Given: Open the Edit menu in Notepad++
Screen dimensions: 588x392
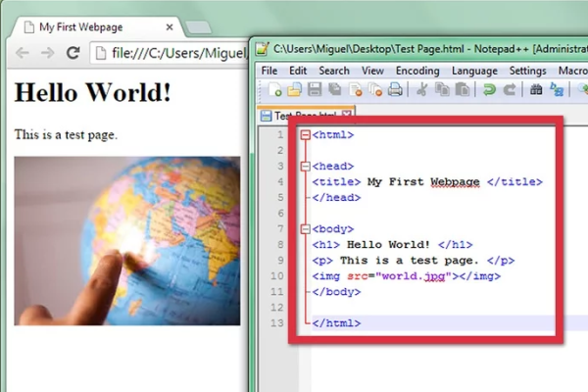Looking at the screenshot, I should click(x=298, y=71).
